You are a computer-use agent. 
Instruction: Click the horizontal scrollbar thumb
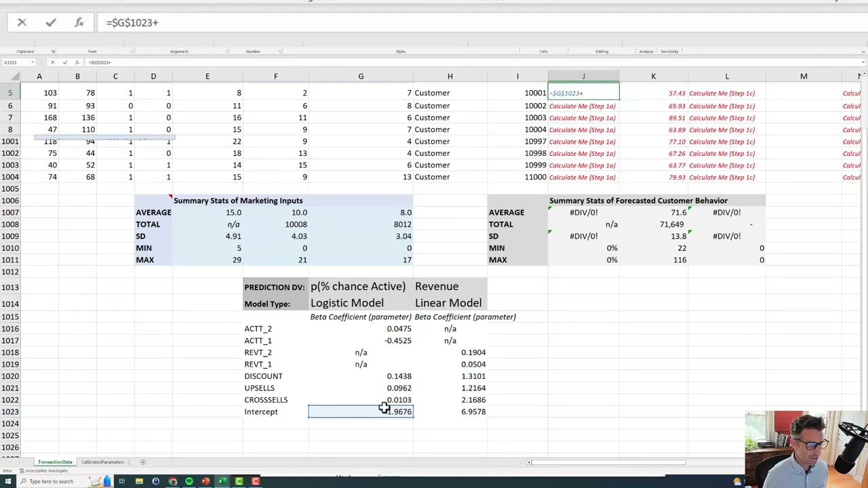608,462
